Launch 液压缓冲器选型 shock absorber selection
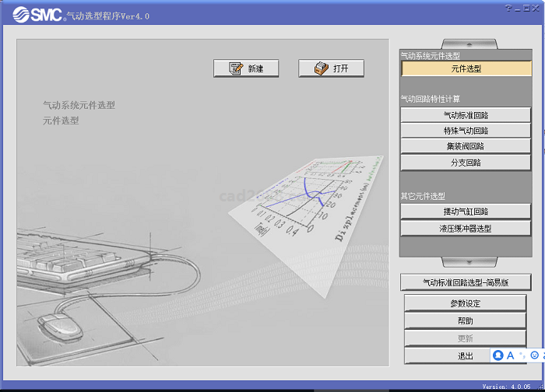545x392 pixels. point(466,229)
